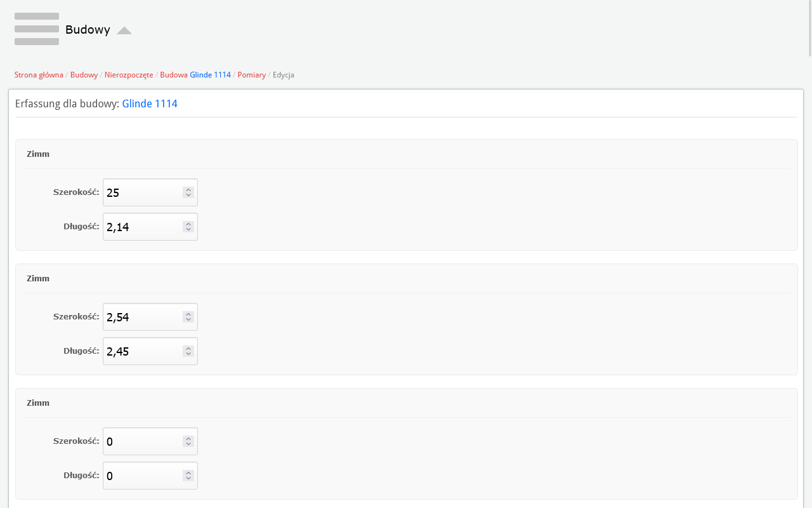Viewport: 812px width, 508px height.
Task: Collapse the Budowy triangle arrow
Action: click(x=124, y=30)
